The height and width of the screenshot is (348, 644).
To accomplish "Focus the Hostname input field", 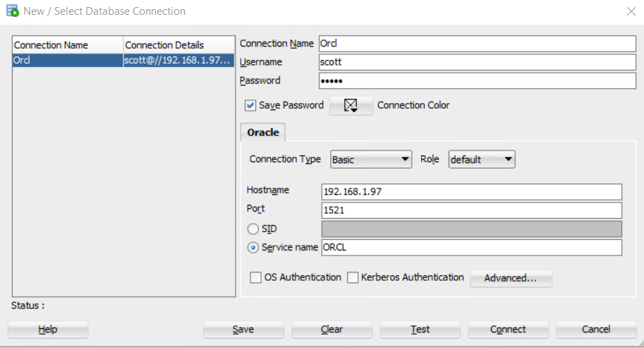I will click(x=471, y=192).
